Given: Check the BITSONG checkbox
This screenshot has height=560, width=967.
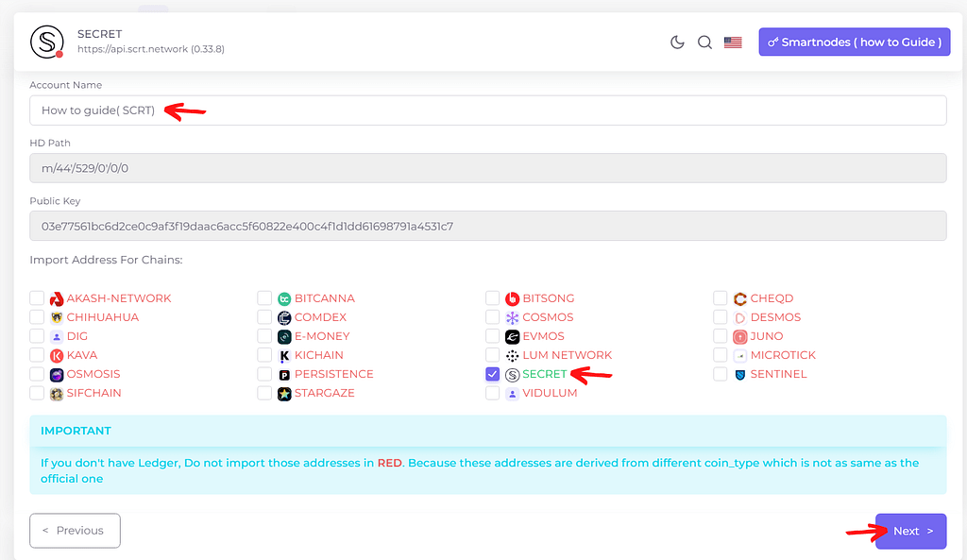Looking at the screenshot, I should pyautogui.click(x=492, y=297).
